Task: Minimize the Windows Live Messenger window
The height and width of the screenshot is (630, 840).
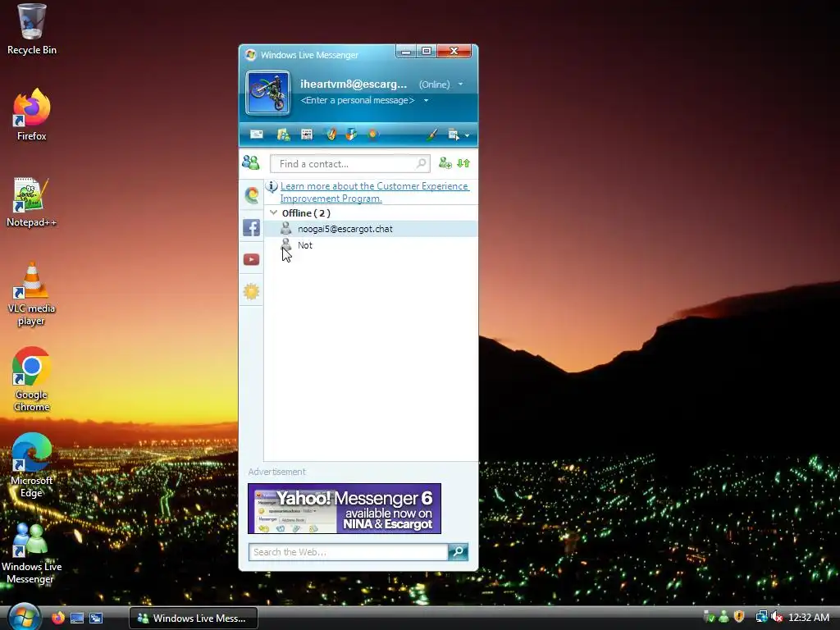Action: (x=406, y=52)
